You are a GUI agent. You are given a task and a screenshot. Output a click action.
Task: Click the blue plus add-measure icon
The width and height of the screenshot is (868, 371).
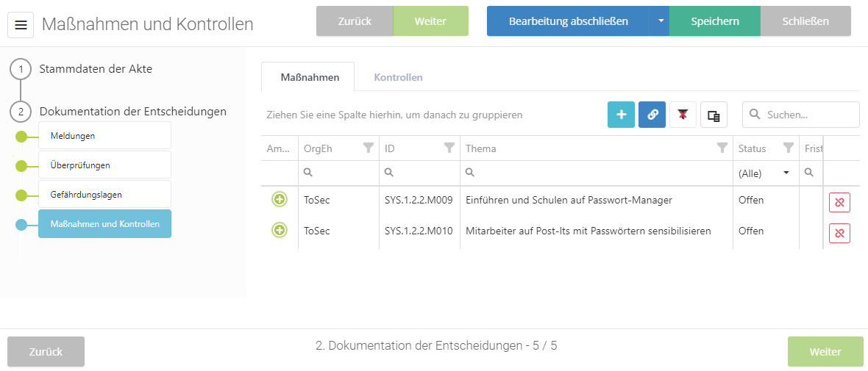621,115
